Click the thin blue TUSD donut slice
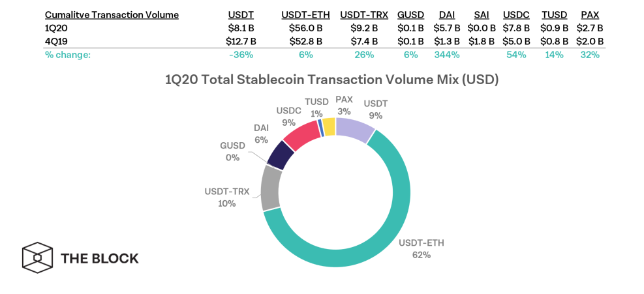Screen dimensions: 644x294 coord(320,127)
